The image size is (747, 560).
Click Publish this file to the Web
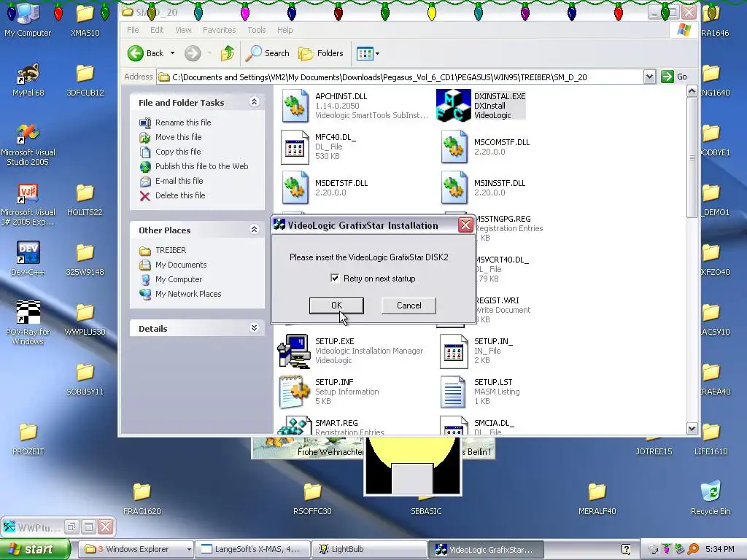[201, 166]
